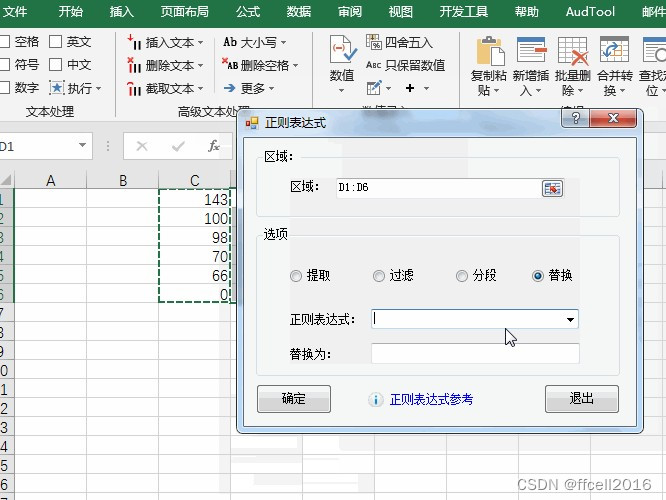Viewport: 666px width, 500px height.
Task: Click the 复制粘贴 clipboard icon
Action: pos(489,51)
